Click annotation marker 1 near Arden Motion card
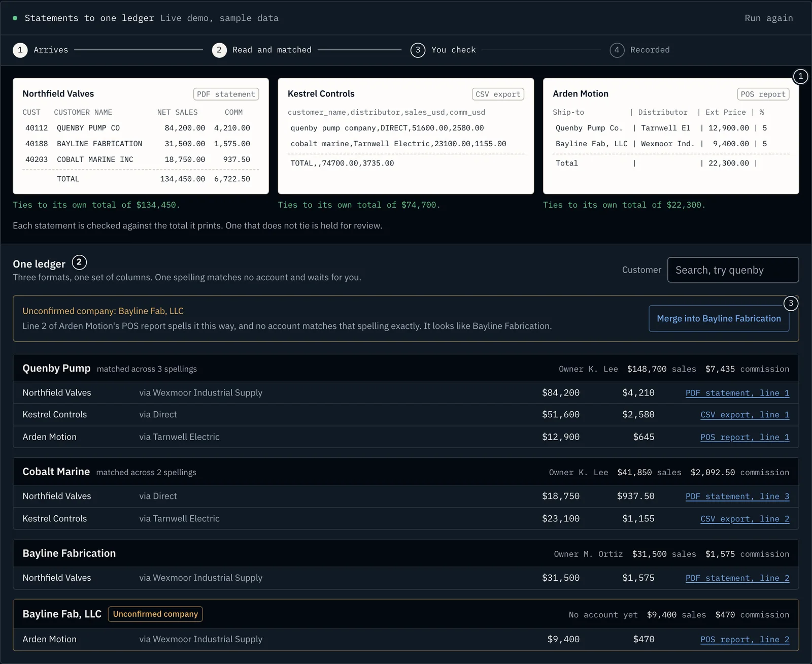Screen dimensions: 812x664 click(x=800, y=77)
